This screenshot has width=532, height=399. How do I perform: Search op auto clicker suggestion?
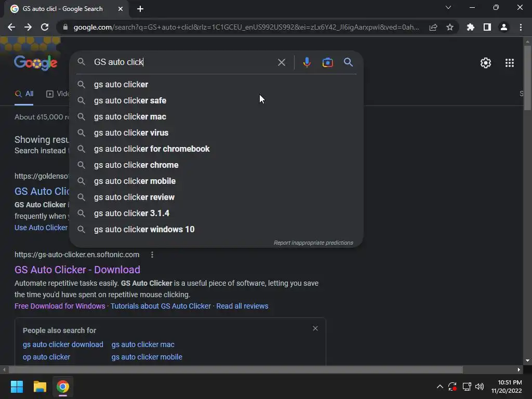[46, 357]
